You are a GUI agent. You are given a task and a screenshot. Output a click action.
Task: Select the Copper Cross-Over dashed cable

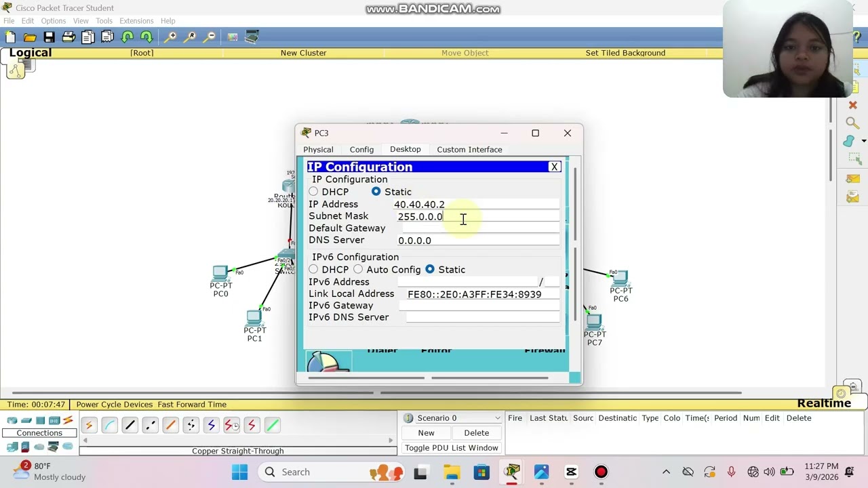(150, 425)
